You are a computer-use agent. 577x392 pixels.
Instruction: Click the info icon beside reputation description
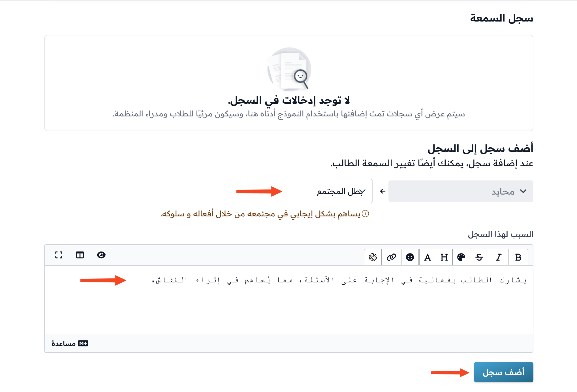point(366,214)
